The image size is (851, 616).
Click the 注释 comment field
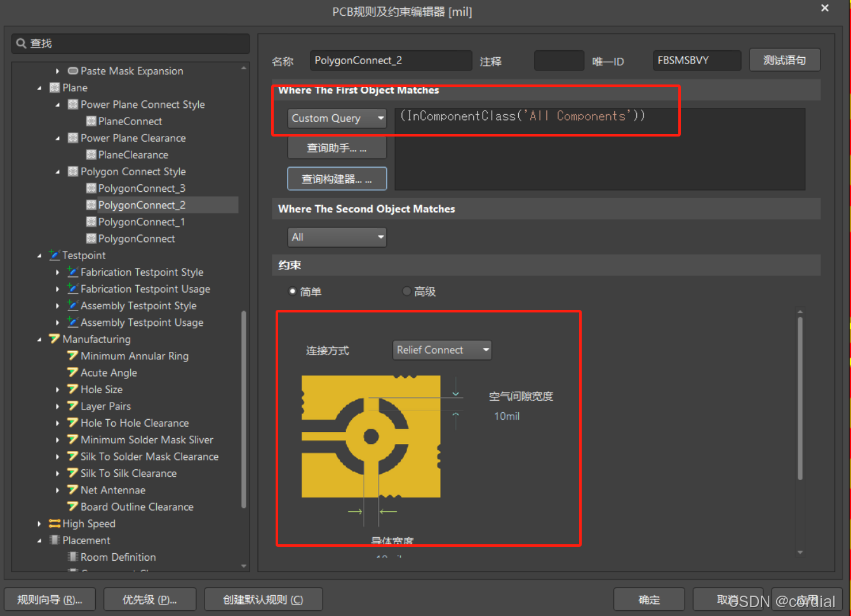559,61
